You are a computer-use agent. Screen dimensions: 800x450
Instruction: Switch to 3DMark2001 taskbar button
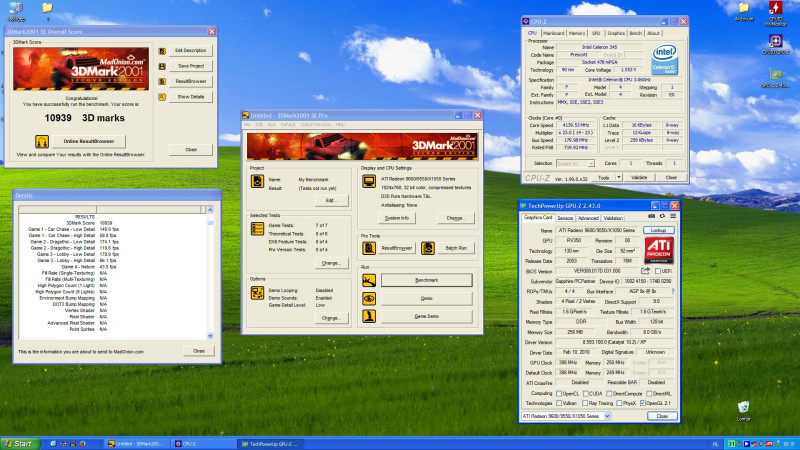[137, 444]
